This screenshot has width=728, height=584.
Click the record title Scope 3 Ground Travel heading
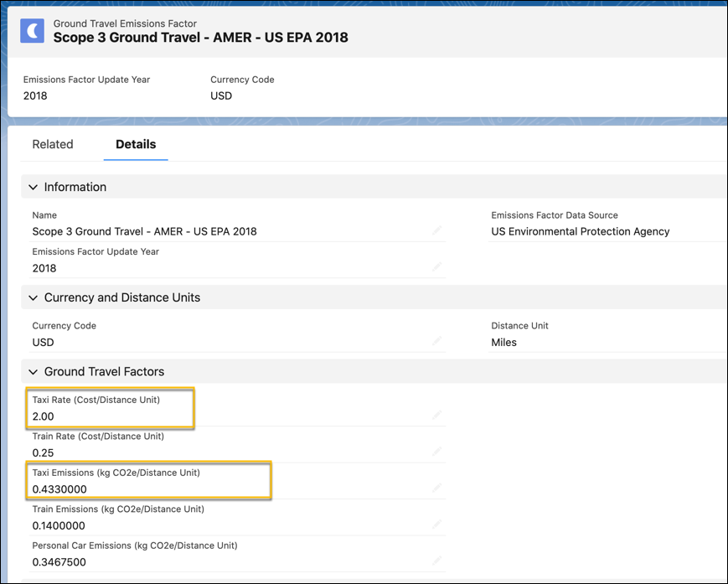tap(200, 38)
